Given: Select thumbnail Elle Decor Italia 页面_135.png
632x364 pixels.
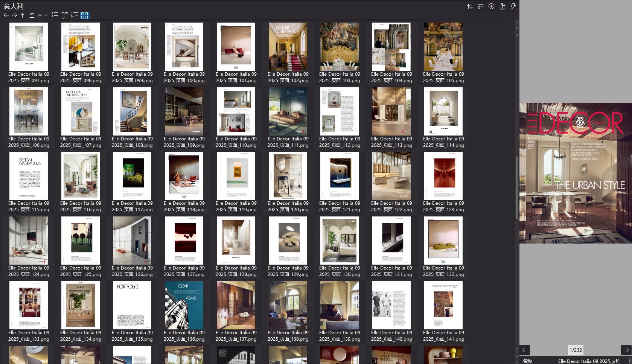Looking at the screenshot, I should click(132, 305).
